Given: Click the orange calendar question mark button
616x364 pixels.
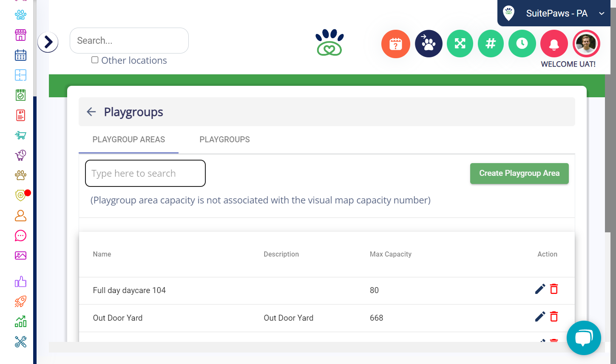Looking at the screenshot, I should [x=396, y=44].
